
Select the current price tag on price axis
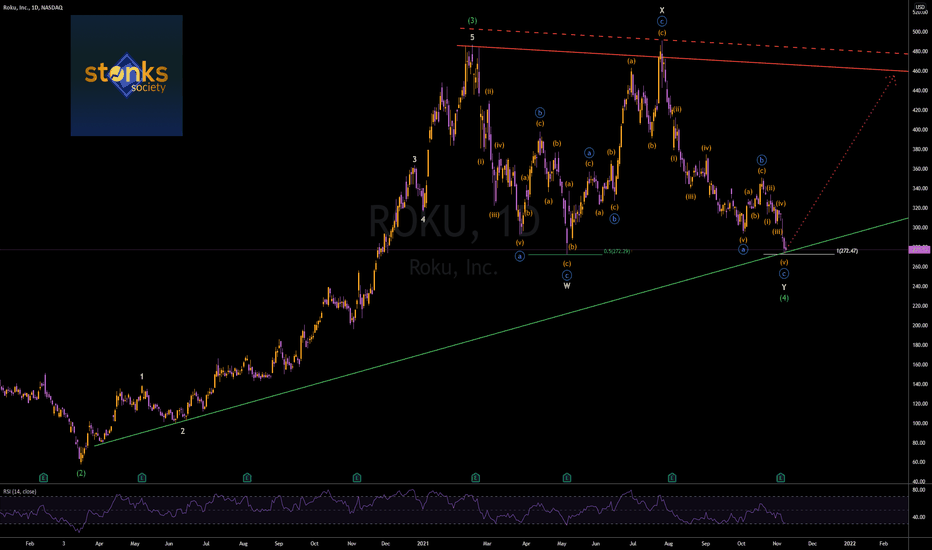[919, 250]
